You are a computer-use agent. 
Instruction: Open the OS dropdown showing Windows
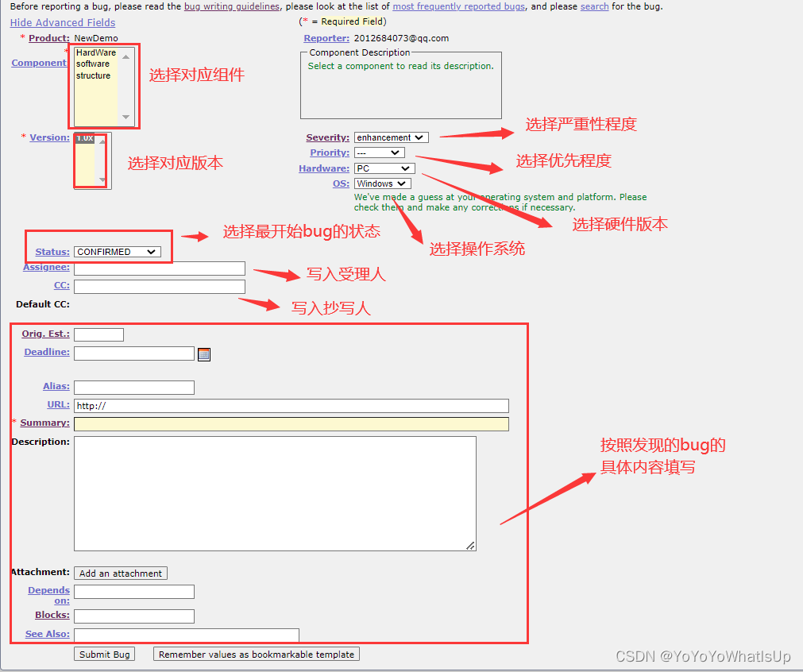tap(382, 183)
